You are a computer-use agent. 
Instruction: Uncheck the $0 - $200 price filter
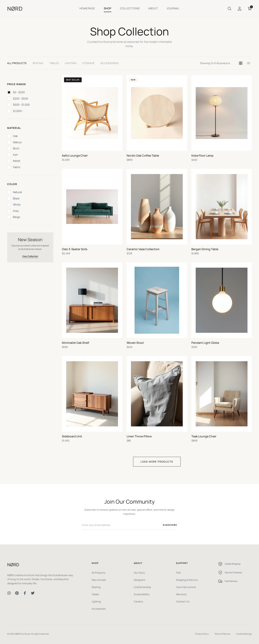pos(9,92)
